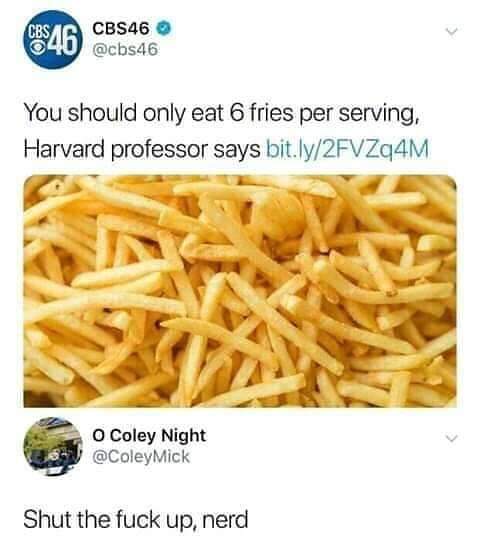Image resolution: width=480 pixels, height=551 pixels.
Task: Click the word 'Shut' in the reply
Action: coord(46,519)
